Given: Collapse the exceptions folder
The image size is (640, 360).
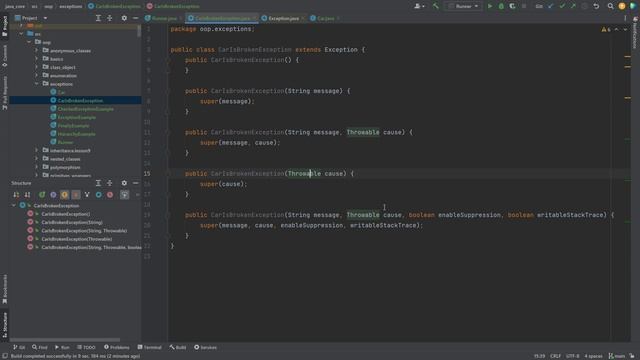Looking at the screenshot, I should [36, 84].
